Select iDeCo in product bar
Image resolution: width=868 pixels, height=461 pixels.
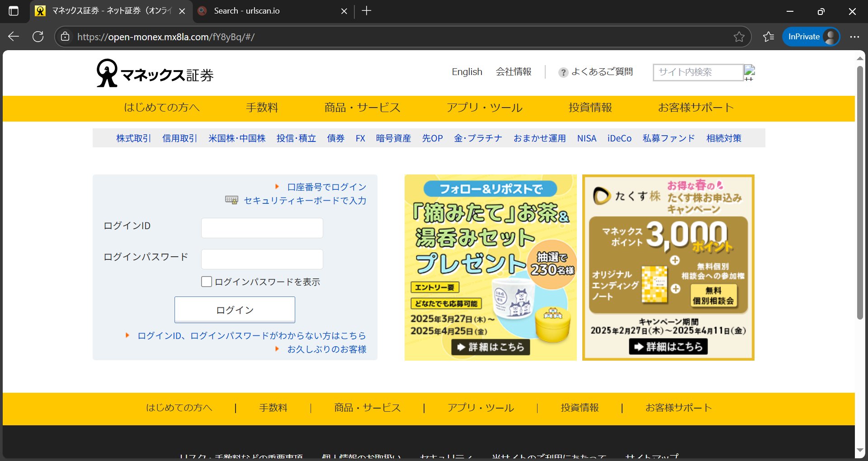pyautogui.click(x=619, y=138)
